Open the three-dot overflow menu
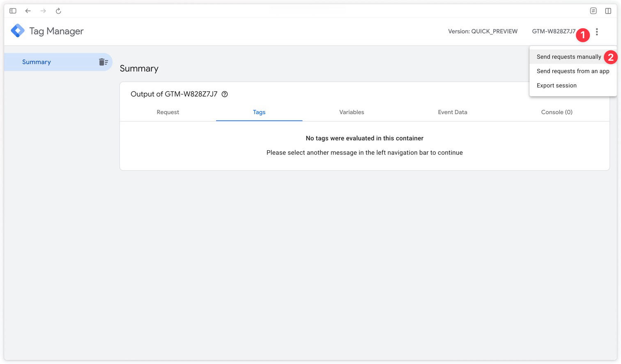This screenshot has width=621, height=364. 597,32
